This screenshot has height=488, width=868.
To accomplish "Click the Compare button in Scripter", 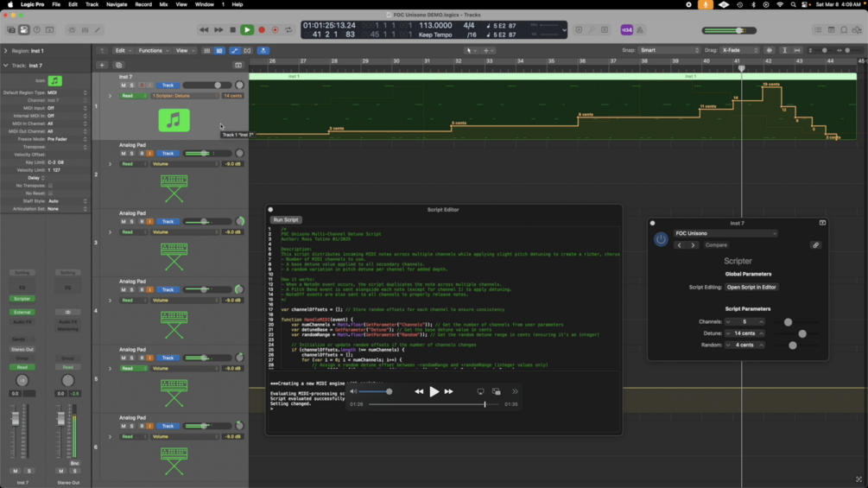I will (716, 245).
